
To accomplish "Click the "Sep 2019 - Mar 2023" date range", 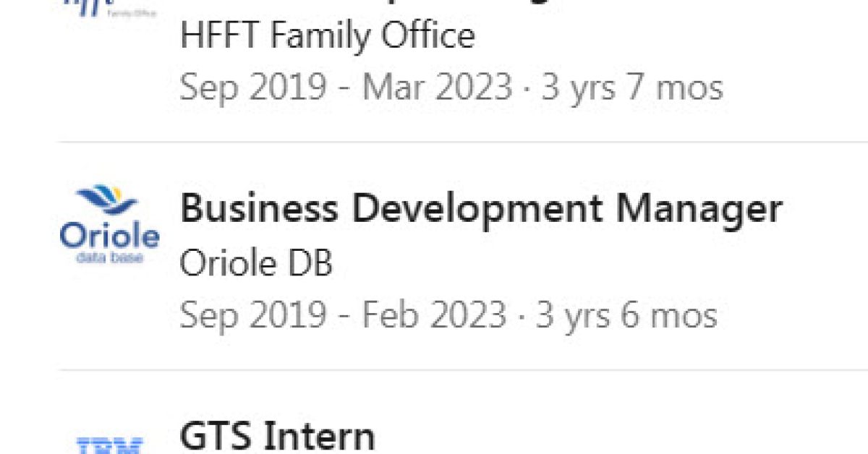I will [346, 87].
